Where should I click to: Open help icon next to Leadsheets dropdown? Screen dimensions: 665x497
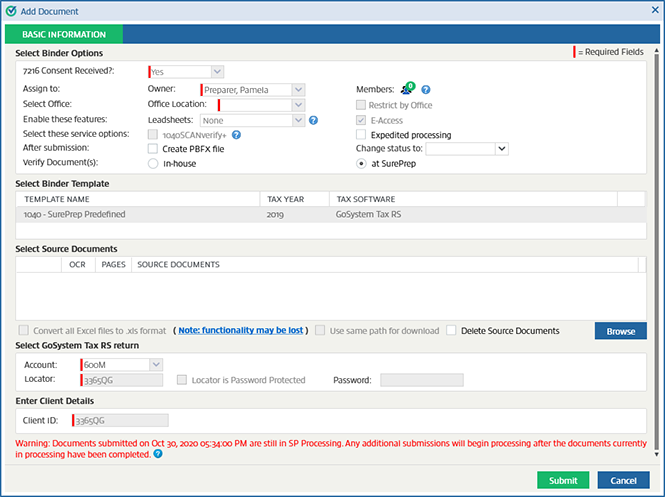[313, 120]
